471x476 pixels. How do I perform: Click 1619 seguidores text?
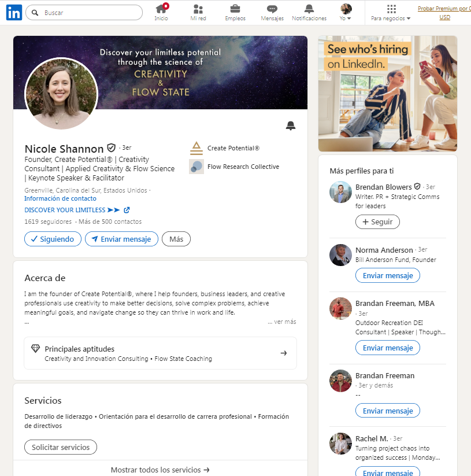(x=48, y=222)
